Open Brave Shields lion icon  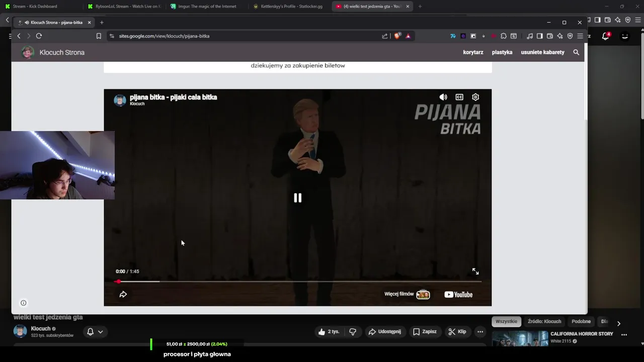click(x=397, y=36)
